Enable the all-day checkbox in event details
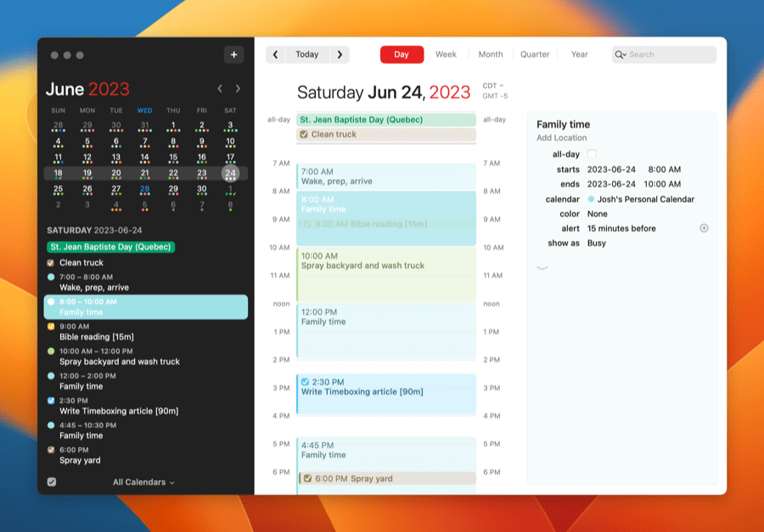This screenshot has height=532, width=764. pyautogui.click(x=592, y=154)
